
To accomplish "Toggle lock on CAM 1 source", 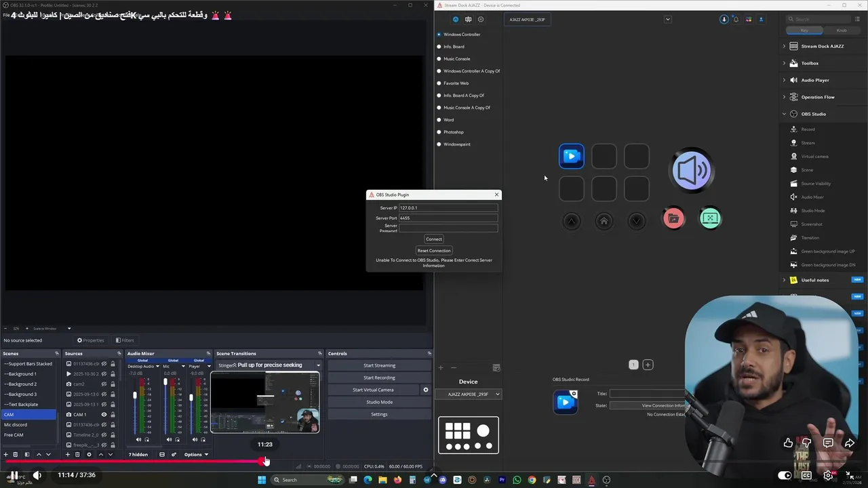I will (113, 414).
